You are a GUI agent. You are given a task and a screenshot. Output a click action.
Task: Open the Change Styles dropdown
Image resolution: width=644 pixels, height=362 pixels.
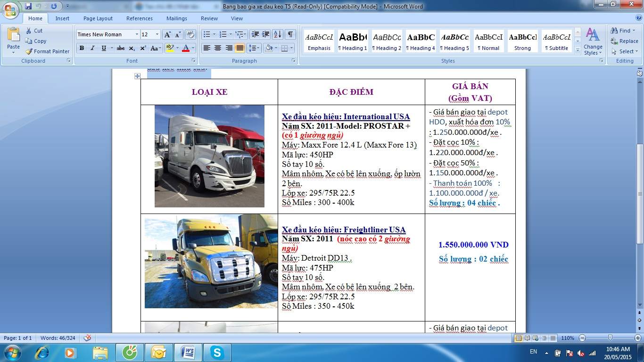click(593, 42)
